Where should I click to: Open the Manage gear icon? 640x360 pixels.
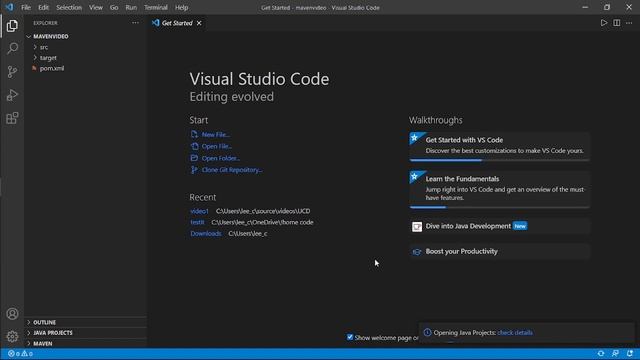click(x=12, y=336)
